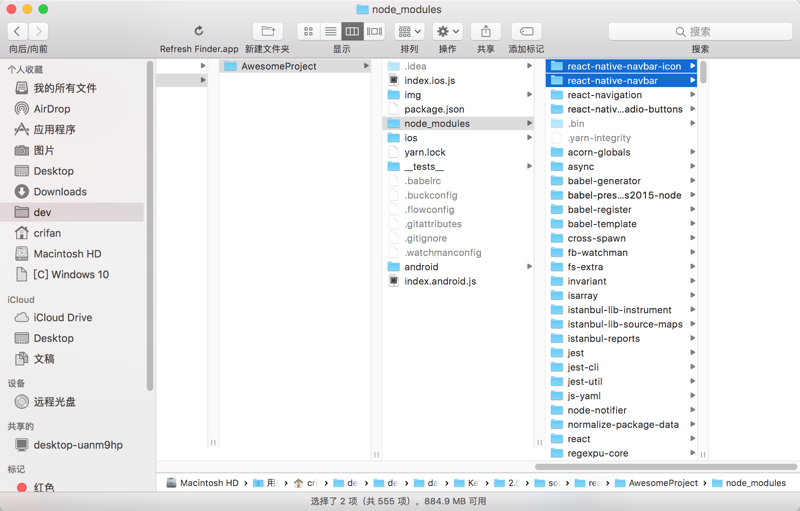Switch to icon view
800x511 pixels.
tap(308, 32)
